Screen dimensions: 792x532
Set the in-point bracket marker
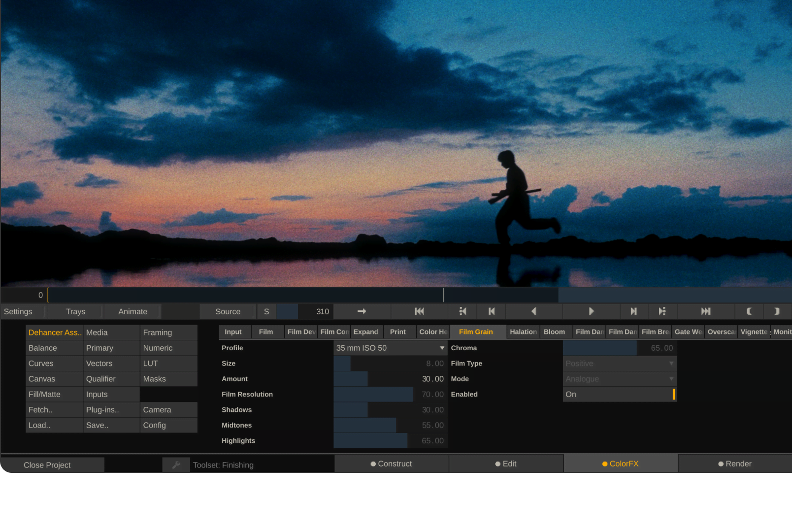coord(749,311)
